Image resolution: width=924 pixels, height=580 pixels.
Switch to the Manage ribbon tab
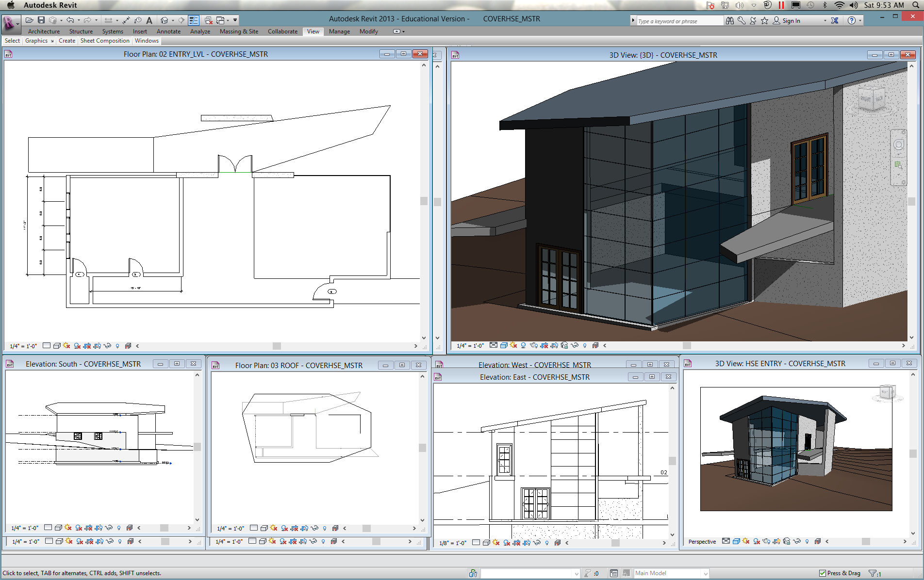339,32
